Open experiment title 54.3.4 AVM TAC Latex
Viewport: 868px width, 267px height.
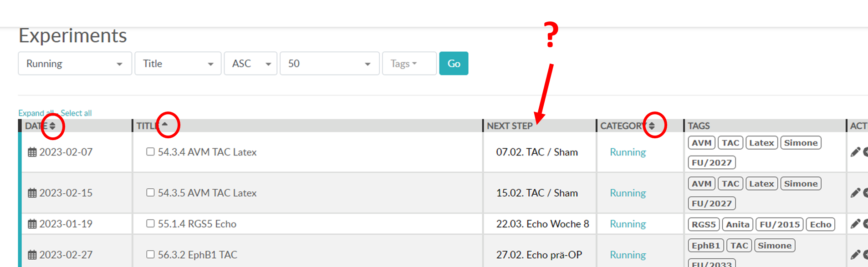point(207,152)
